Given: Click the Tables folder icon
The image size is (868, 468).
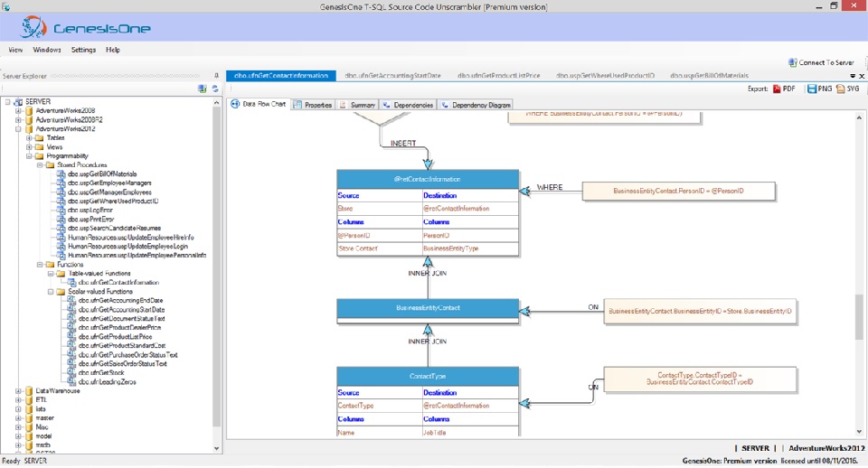Looking at the screenshot, I should (x=39, y=137).
